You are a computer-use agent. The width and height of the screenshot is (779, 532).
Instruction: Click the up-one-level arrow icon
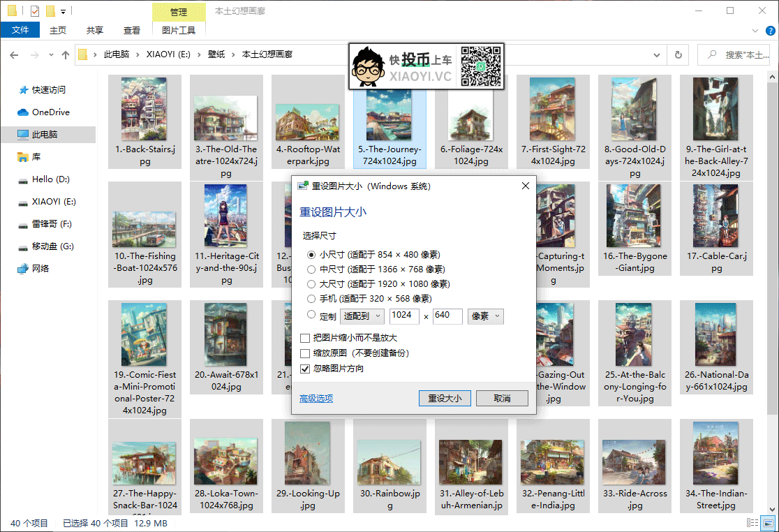click(x=66, y=54)
